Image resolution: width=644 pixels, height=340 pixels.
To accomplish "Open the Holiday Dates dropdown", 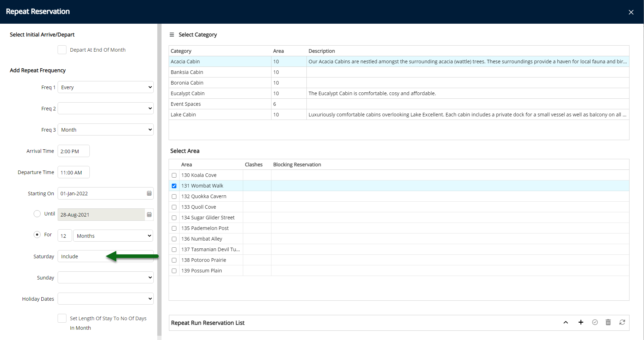I will [106, 299].
